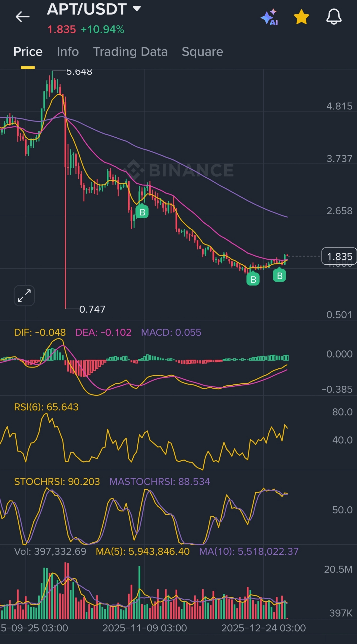Tap the 4.815 price axis label

pos(339,106)
